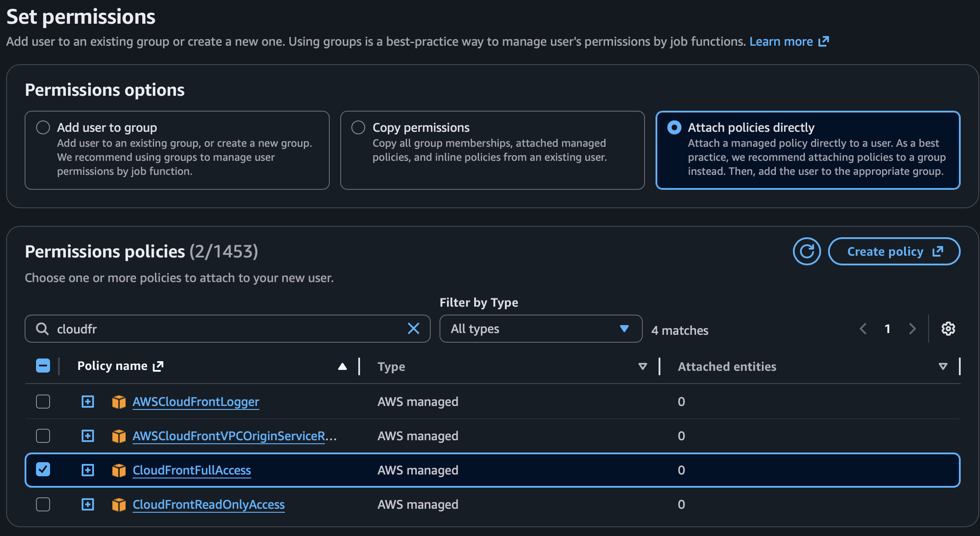Click Create policy button
This screenshot has width=980, height=536.
894,251
